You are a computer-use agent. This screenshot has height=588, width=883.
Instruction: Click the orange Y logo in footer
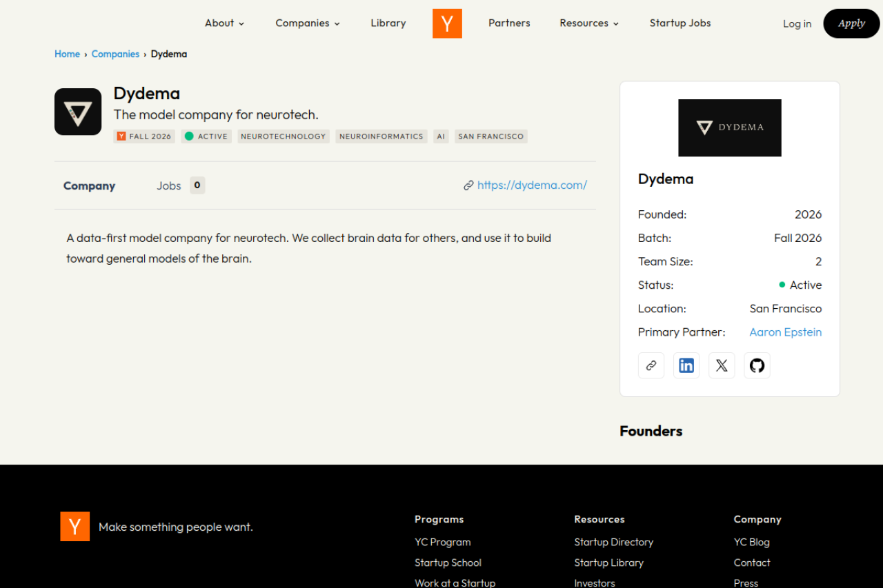coord(75,527)
